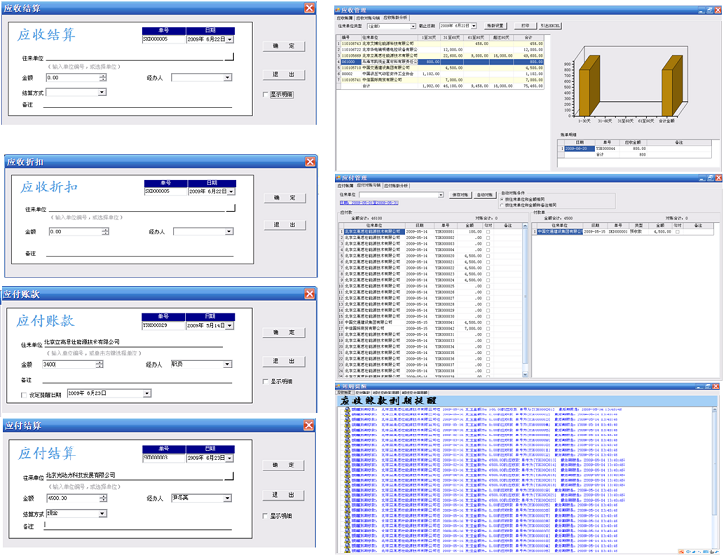Switch to 应付账簿 tab

345,186
